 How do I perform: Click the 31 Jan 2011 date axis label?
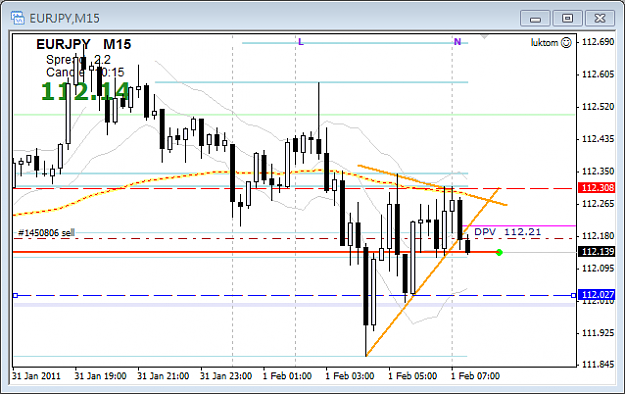point(36,376)
